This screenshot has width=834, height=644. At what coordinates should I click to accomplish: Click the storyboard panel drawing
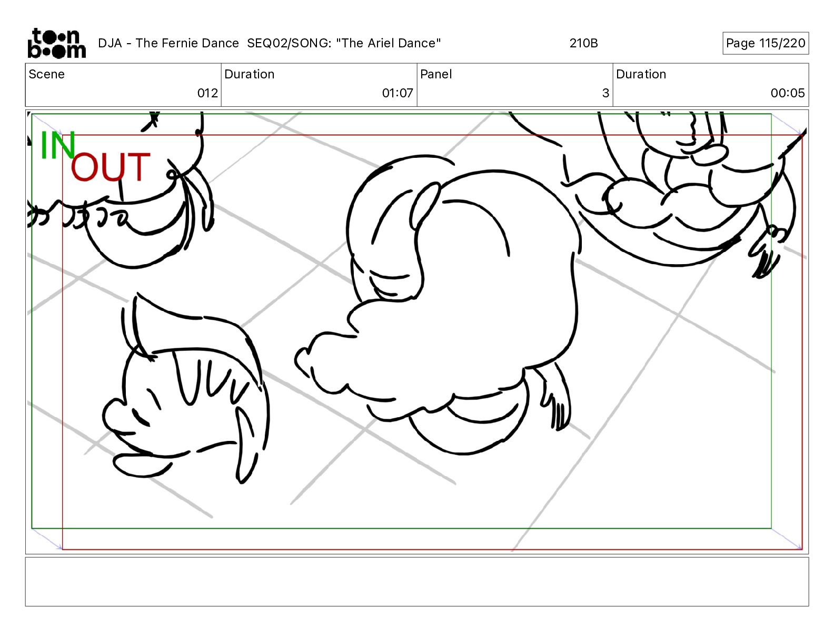417,331
